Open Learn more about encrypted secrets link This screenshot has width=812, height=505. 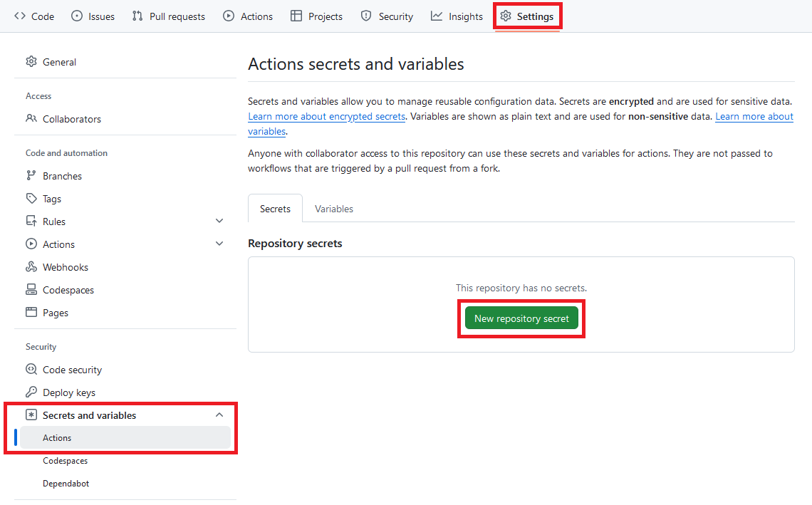click(327, 117)
